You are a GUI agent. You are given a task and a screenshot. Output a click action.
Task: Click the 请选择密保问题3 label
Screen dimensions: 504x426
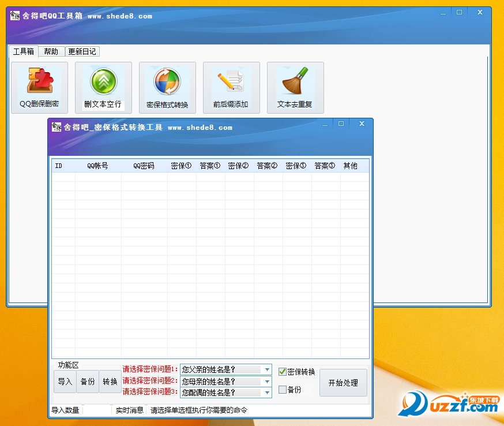coord(150,391)
